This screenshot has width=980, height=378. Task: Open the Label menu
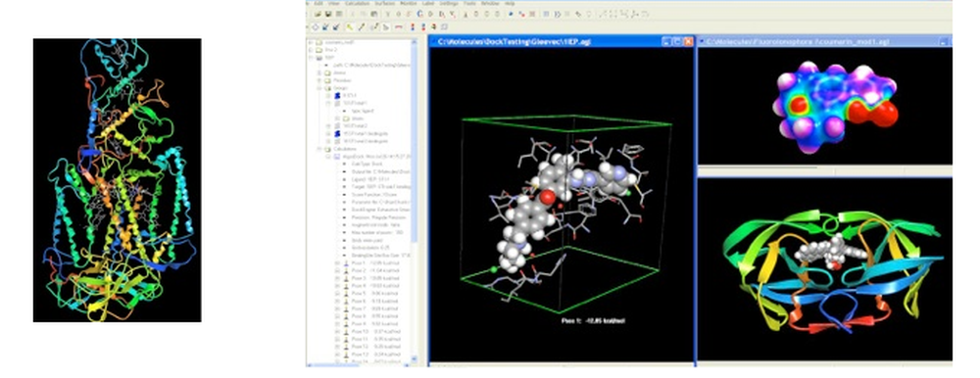tap(428, 4)
